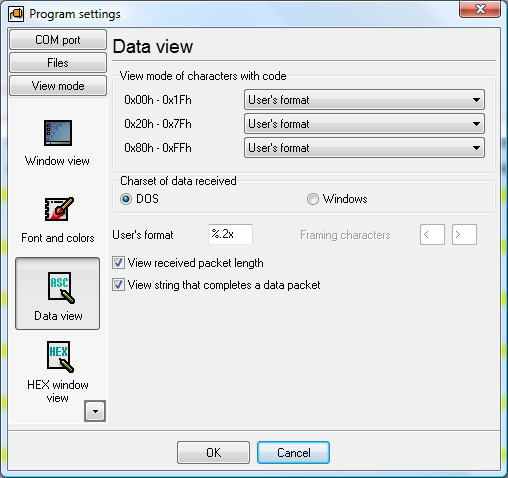Click the "0x00h - 0x1Fh" range label
The width and height of the screenshot is (508, 478).
pyautogui.click(x=158, y=100)
